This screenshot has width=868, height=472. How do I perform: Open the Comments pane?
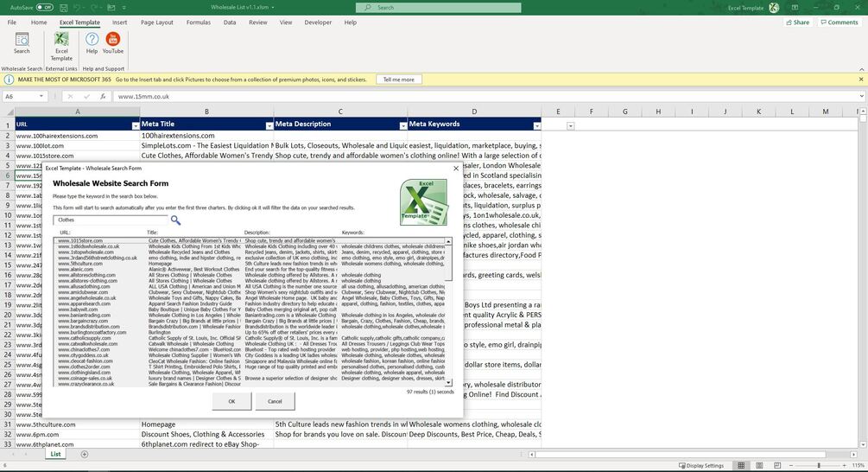839,22
